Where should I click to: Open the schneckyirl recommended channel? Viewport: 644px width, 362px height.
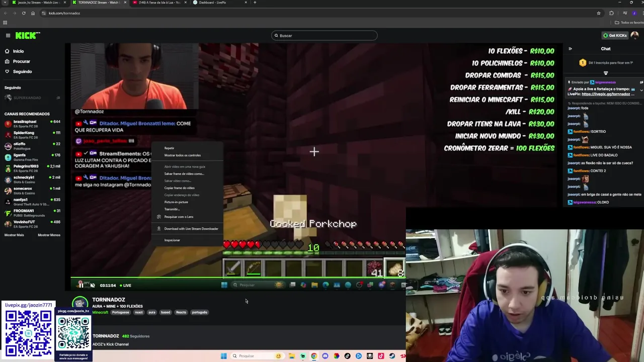pos(32,179)
